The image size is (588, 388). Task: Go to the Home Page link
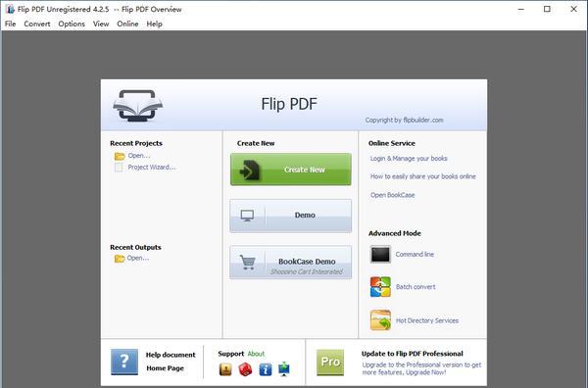165,368
